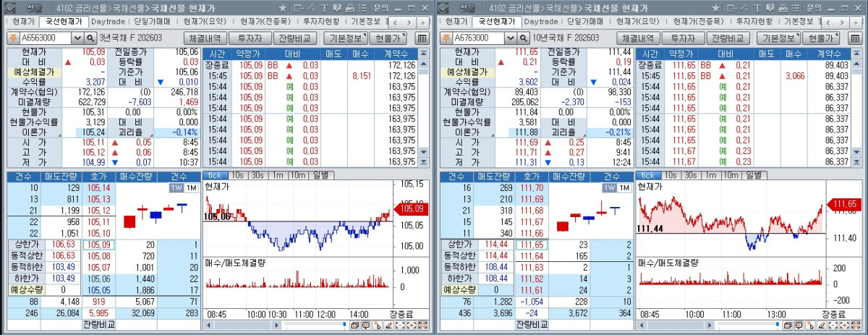
Task: Toggle 1M candle view in right window
Action: pos(625,188)
